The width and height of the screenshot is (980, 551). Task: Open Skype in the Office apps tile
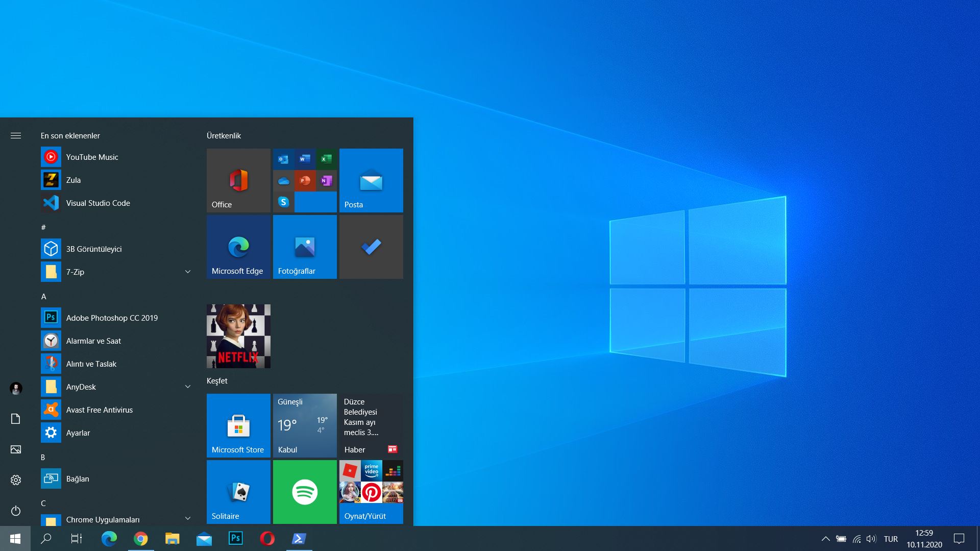click(283, 202)
